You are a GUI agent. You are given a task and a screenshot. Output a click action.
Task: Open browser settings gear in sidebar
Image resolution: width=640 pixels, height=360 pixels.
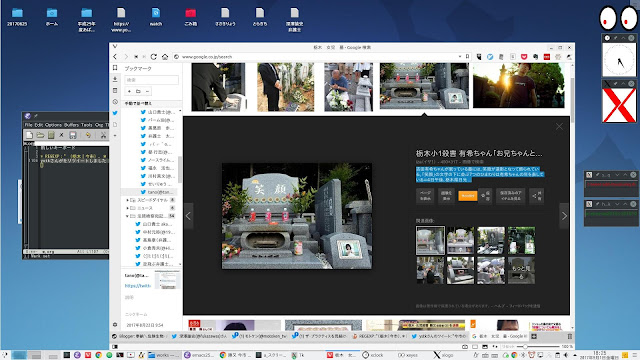[115, 324]
